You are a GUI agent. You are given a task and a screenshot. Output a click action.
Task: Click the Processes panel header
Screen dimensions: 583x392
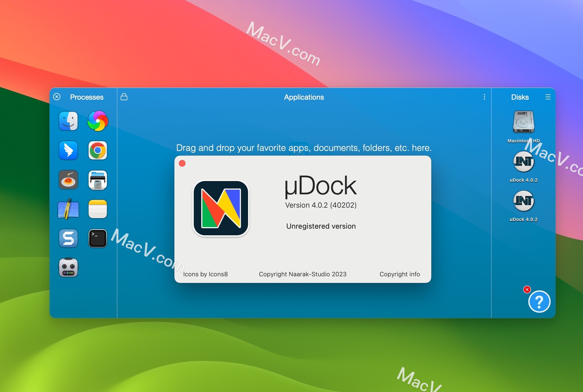pos(87,97)
